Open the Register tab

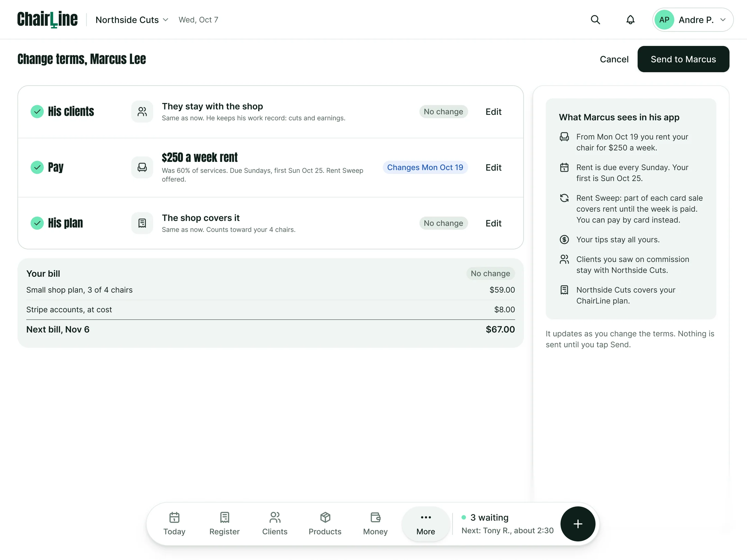pyautogui.click(x=224, y=524)
